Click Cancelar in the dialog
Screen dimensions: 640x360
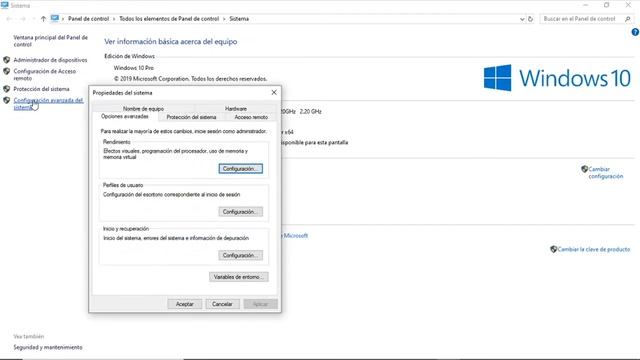[222, 304]
